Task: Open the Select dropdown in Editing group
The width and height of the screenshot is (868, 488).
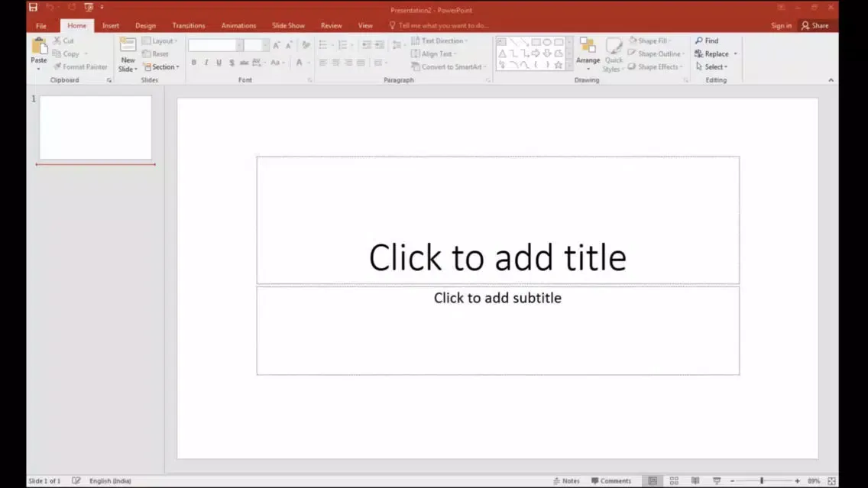Action: coord(712,67)
